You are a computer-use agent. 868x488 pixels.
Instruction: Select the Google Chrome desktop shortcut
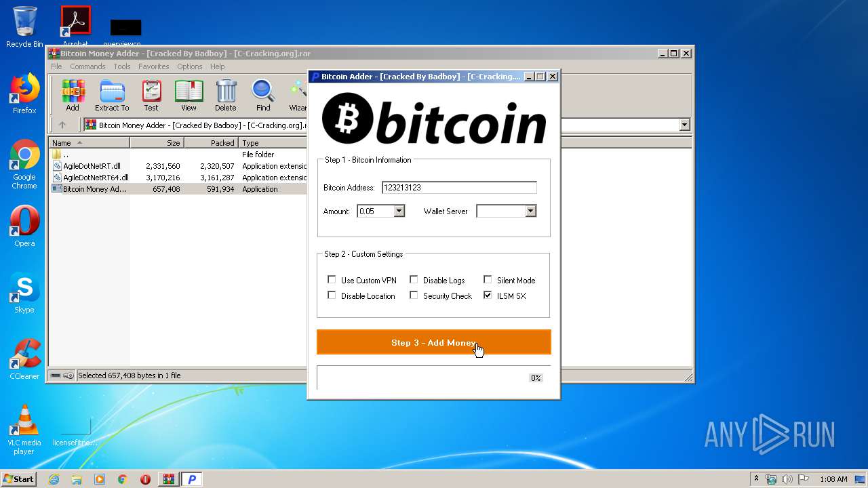point(24,164)
